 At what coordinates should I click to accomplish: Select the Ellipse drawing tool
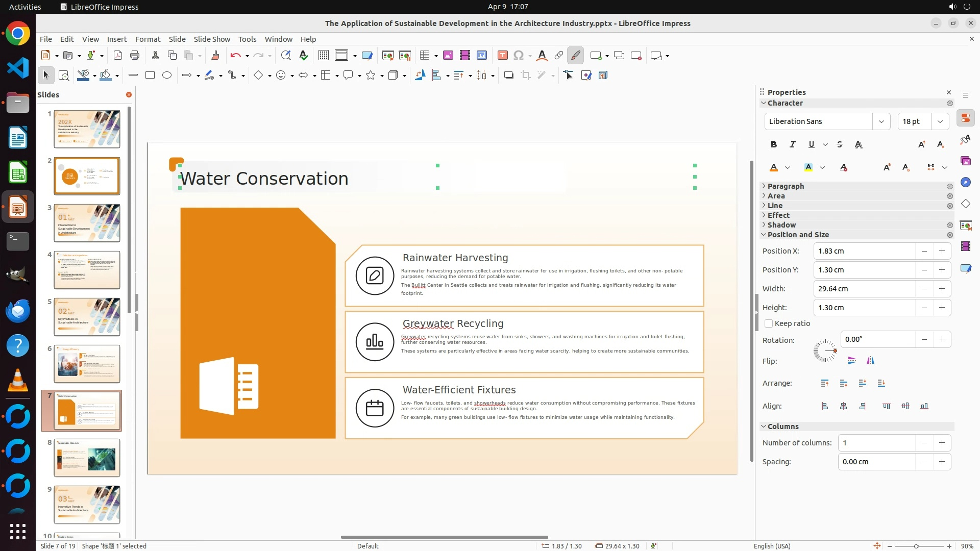(167, 76)
